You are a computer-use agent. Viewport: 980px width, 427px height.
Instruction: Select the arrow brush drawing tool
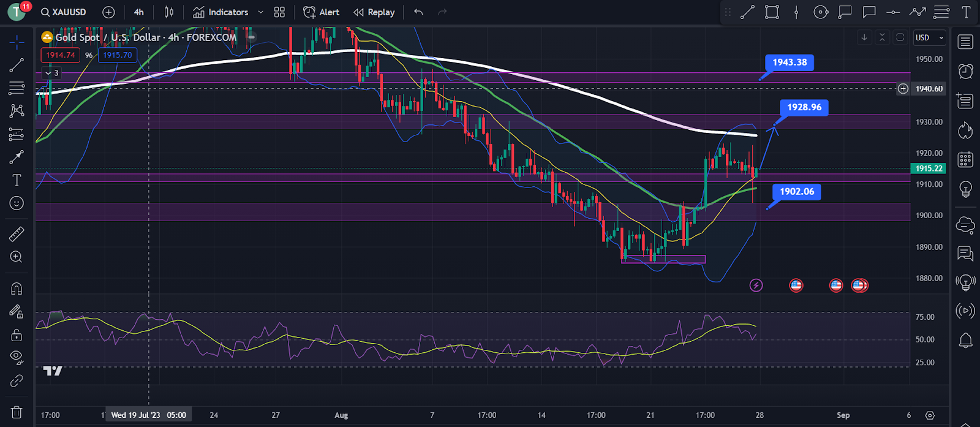tap(17, 157)
